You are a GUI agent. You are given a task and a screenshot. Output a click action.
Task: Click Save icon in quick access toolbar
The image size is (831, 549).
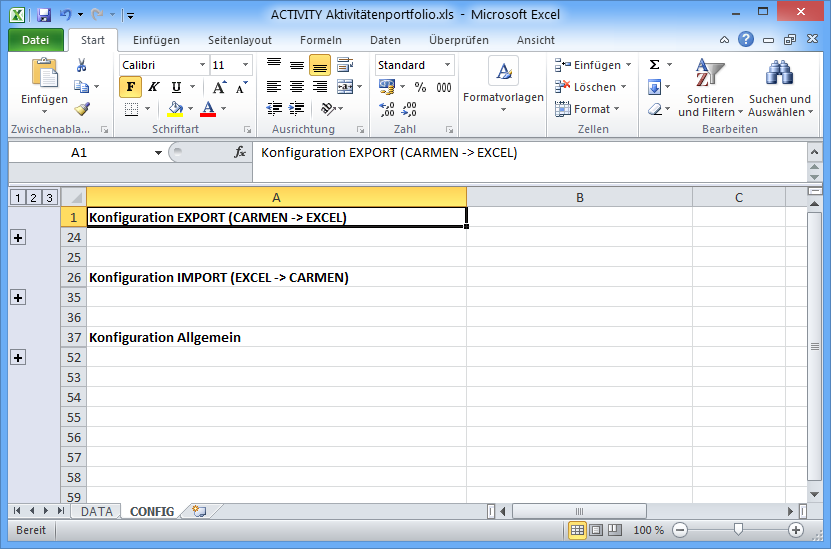point(44,15)
